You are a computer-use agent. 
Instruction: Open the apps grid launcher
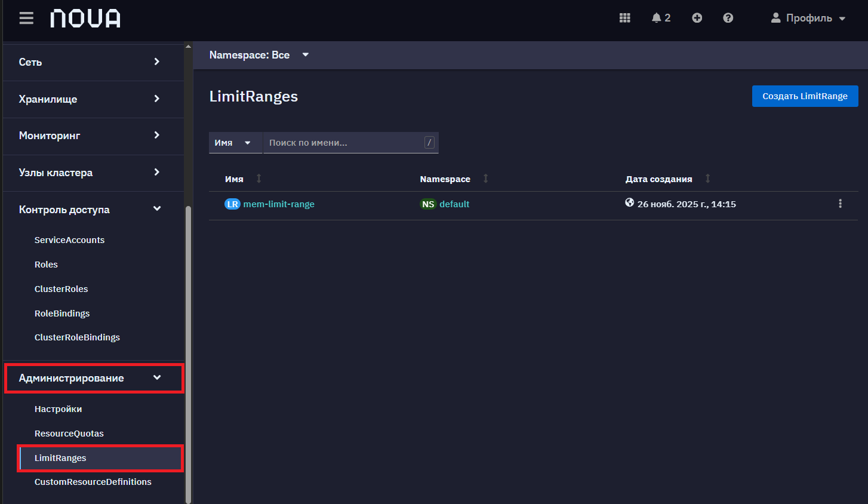(625, 18)
